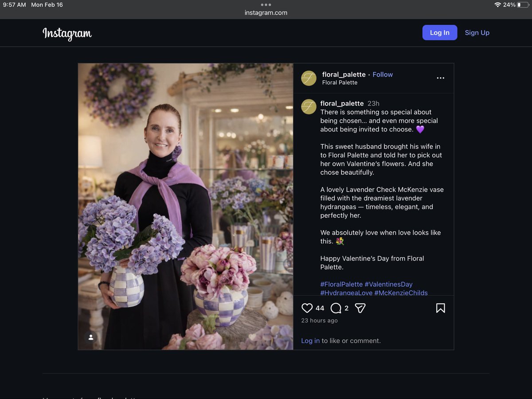Viewport: 532px width, 399px height.
Task: Save post with bookmark icon
Action: pyautogui.click(x=440, y=308)
